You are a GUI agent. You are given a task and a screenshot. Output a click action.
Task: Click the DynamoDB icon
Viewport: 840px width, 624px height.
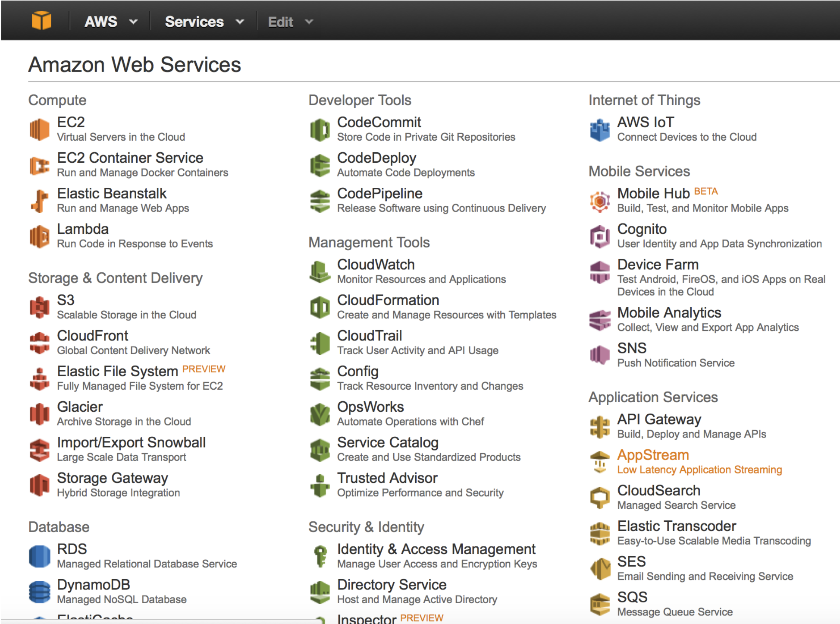tap(40, 592)
